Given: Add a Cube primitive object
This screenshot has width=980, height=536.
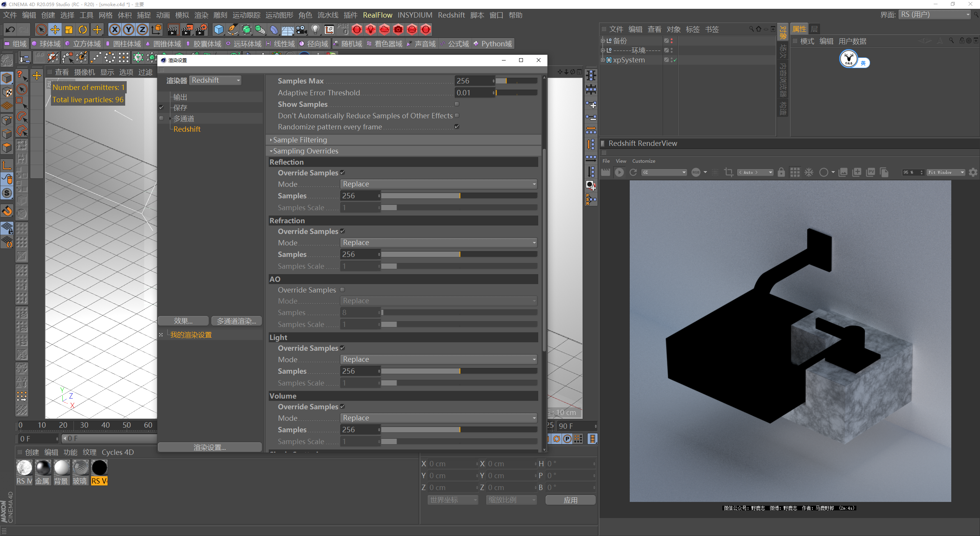Looking at the screenshot, I should (219, 29).
